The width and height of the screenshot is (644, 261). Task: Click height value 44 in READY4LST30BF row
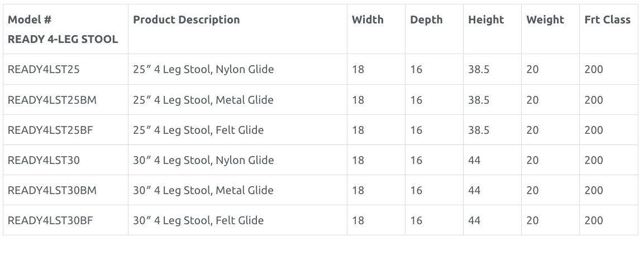(x=474, y=220)
